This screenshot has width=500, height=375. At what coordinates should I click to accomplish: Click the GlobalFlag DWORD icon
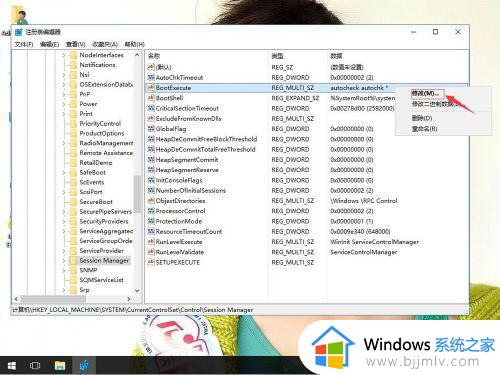pyautogui.click(x=151, y=129)
